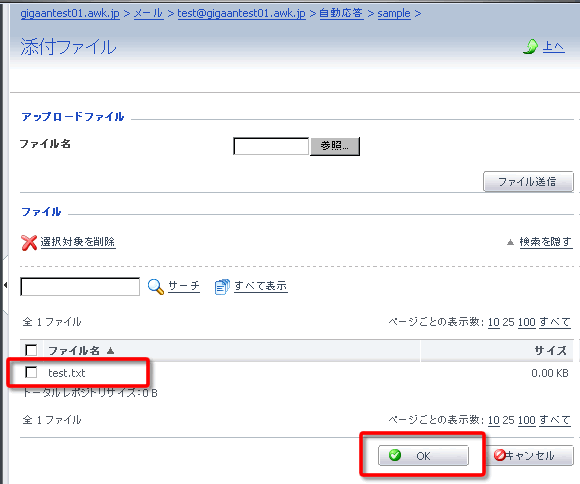580x484 pixels.
Task: Click the green check icon on OK
Action: pyautogui.click(x=395, y=455)
